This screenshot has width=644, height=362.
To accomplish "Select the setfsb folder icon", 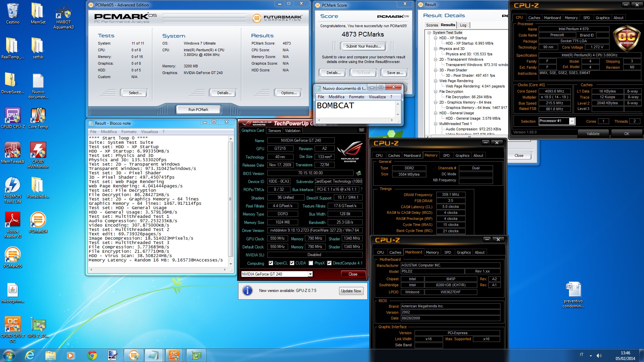I will 38,49.
